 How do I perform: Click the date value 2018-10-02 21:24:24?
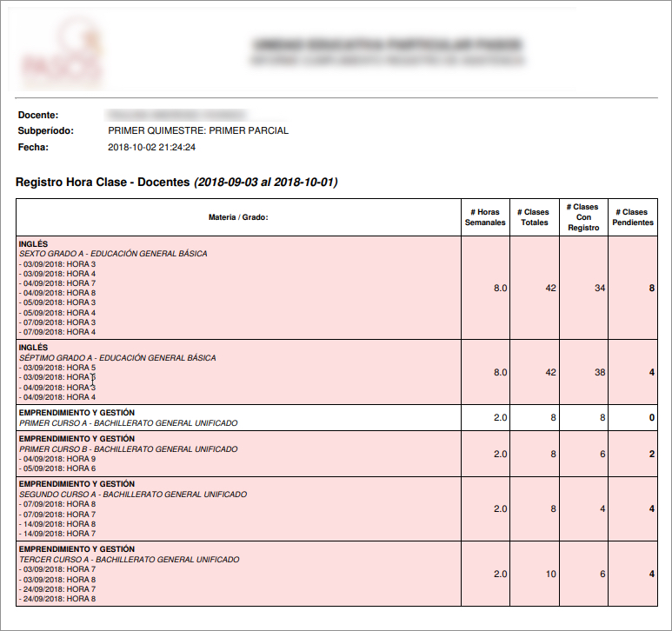point(151,148)
